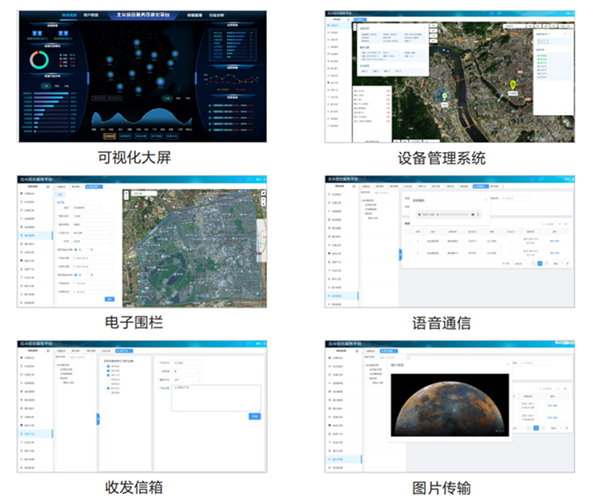Tick the second row checkbox in 语音通信 table

(x=409, y=253)
